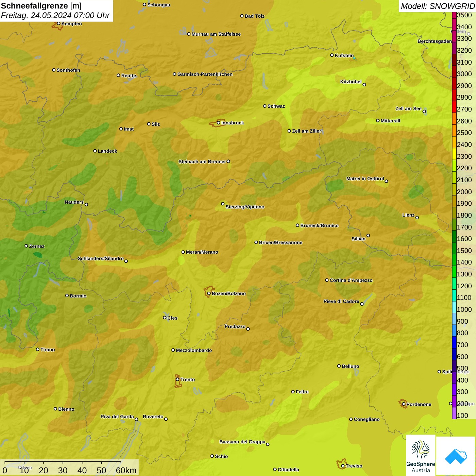
Task: Click the Kufstein location dot
Action: pos(332,55)
